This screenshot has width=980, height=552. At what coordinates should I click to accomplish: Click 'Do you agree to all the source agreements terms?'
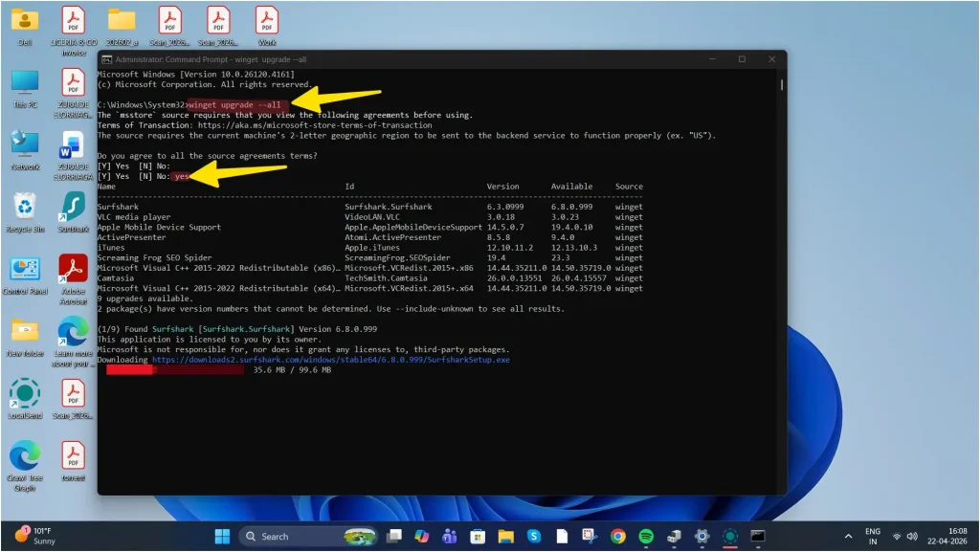tap(207, 156)
